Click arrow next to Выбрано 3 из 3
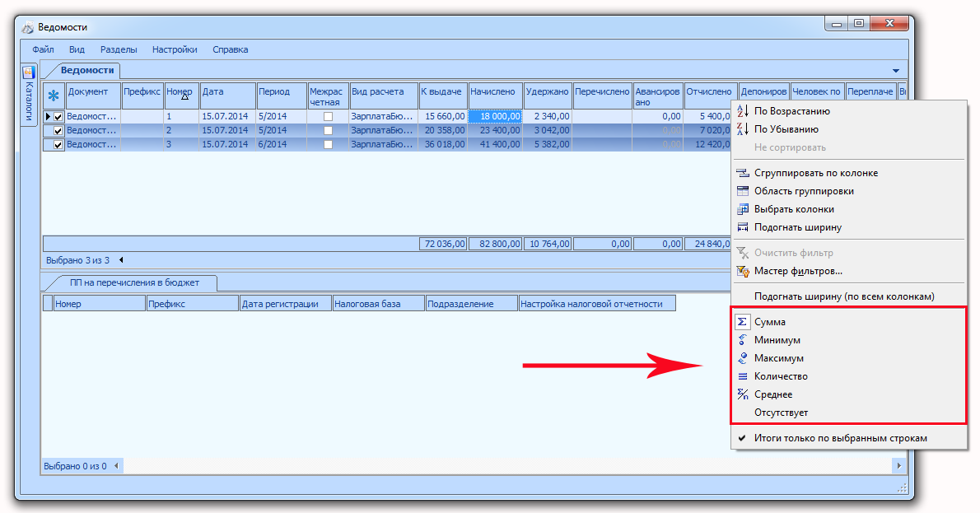980x513 pixels. click(121, 260)
